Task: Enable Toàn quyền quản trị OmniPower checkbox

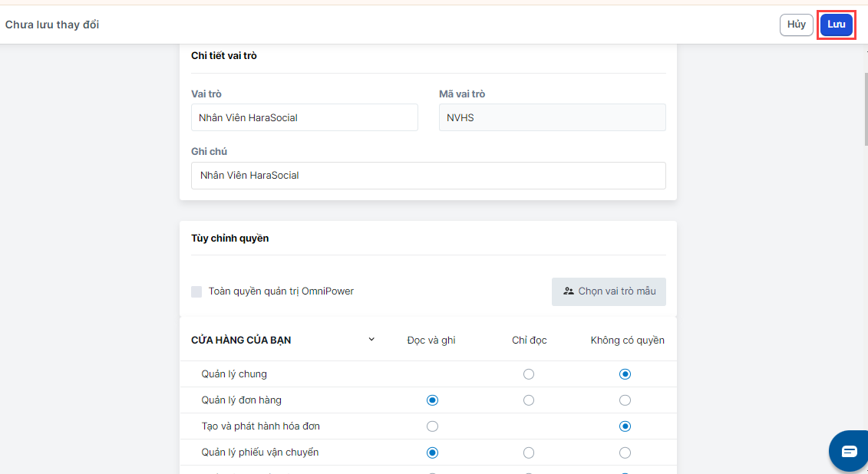Action: 196,291
